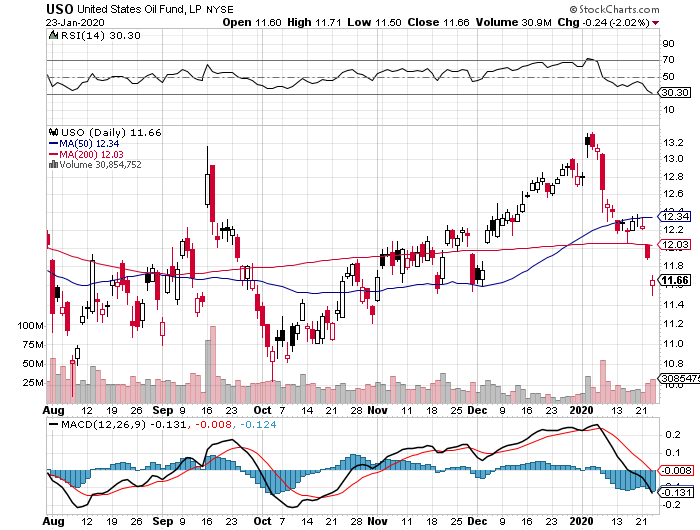Click the -0.008 red tag on MACD axis

676,471
